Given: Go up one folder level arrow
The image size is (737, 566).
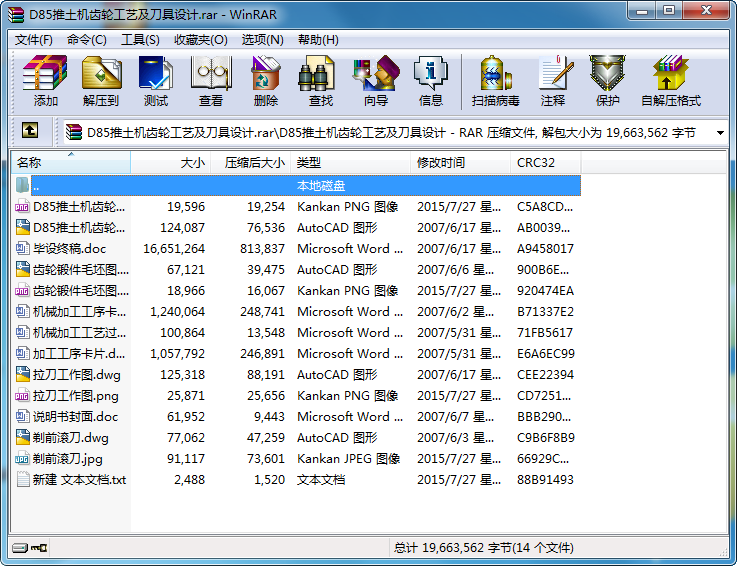Looking at the screenshot, I should [30, 130].
